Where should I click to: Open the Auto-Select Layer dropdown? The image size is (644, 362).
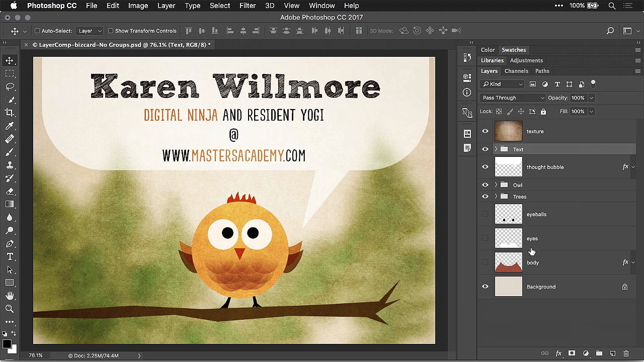[x=90, y=31]
